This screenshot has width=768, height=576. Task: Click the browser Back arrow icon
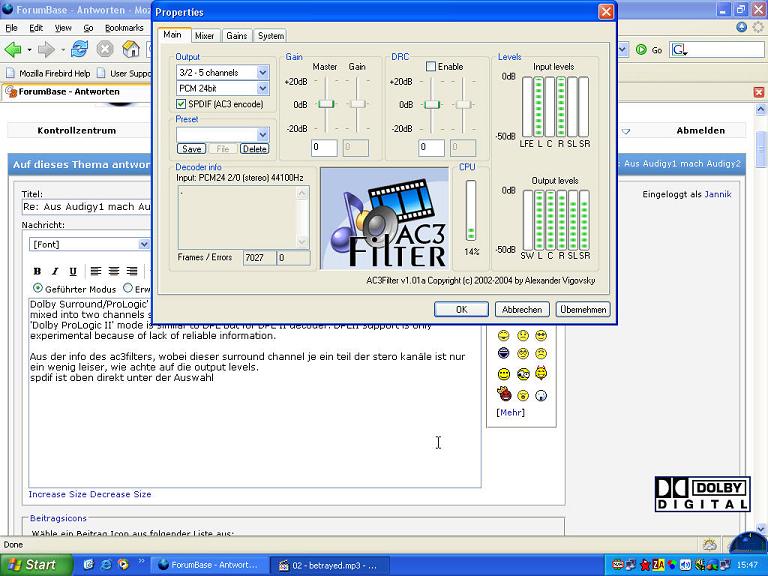coord(13,49)
